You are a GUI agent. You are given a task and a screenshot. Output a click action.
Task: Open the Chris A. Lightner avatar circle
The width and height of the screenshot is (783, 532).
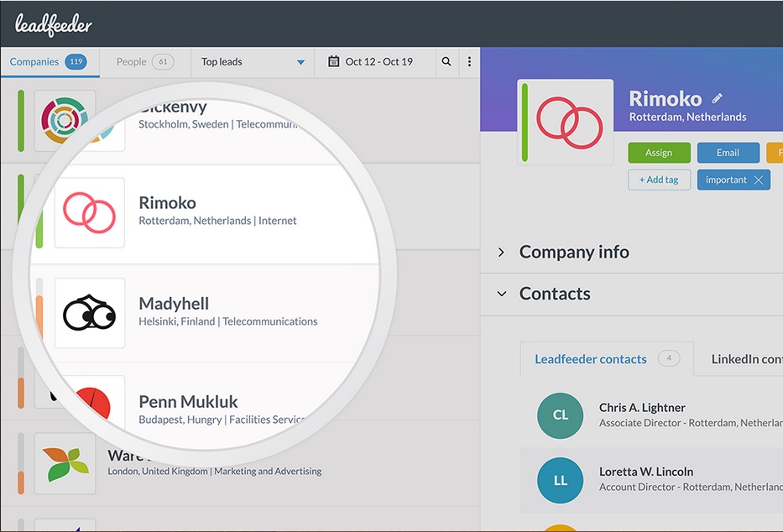(560, 415)
